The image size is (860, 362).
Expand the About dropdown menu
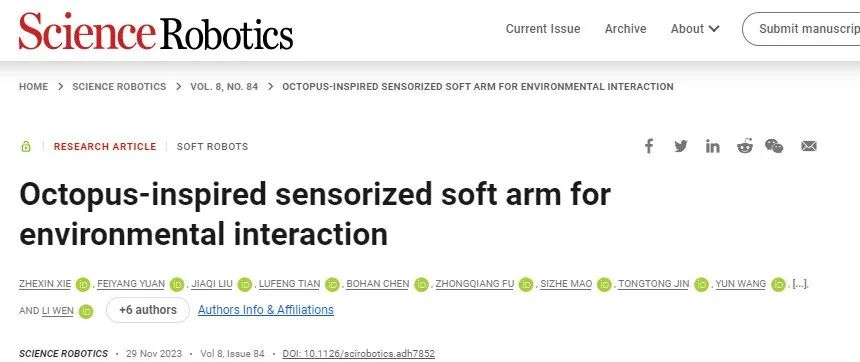[x=695, y=29]
